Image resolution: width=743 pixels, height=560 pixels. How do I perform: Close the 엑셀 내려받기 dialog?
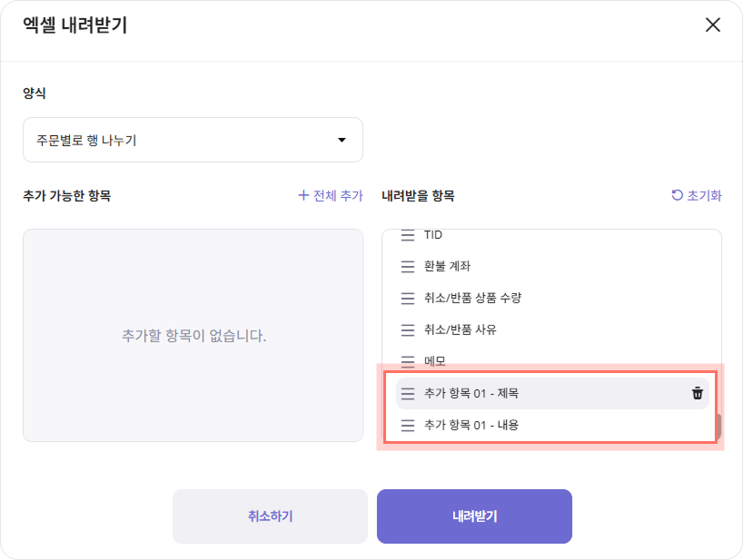pyautogui.click(x=713, y=25)
